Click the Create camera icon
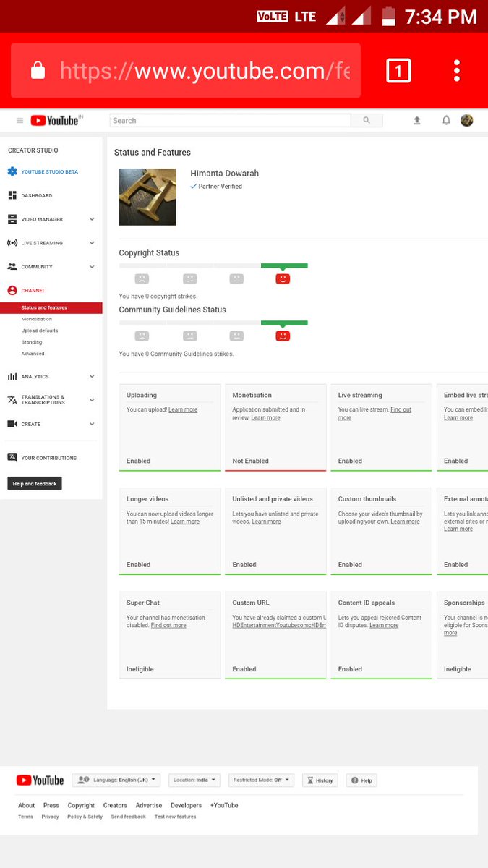488x868 pixels. pos(12,424)
